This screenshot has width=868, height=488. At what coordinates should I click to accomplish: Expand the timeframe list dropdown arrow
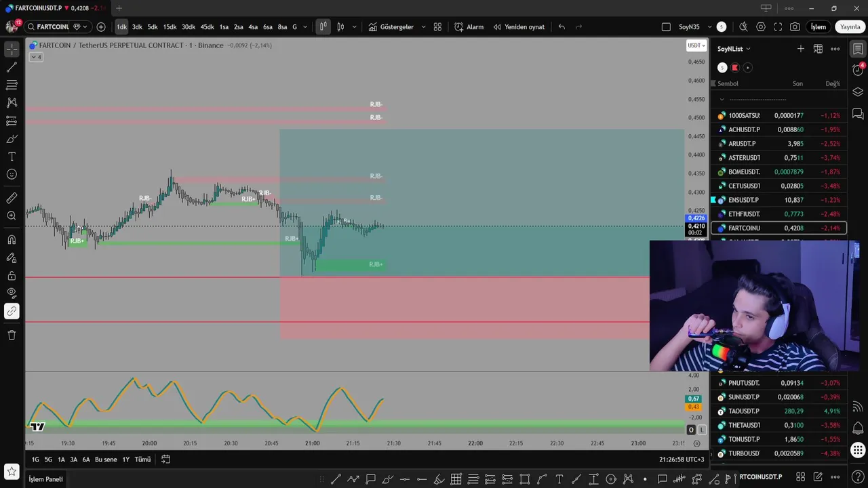coord(305,27)
